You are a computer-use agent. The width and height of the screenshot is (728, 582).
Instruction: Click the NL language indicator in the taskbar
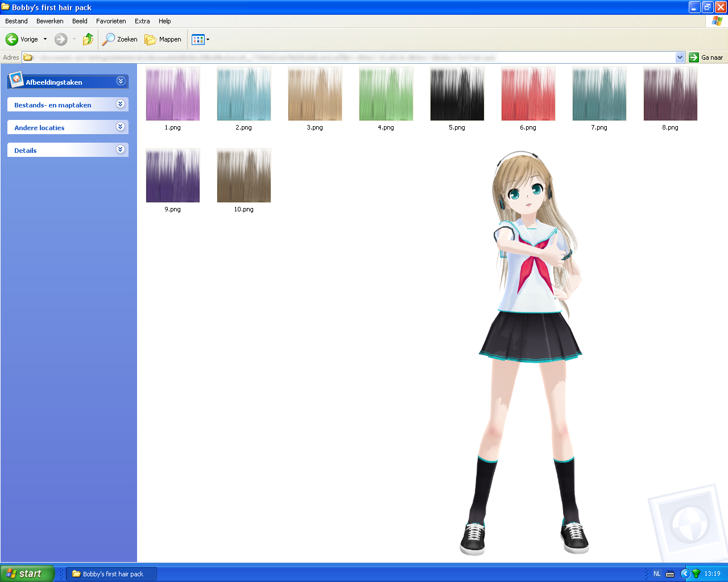656,573
